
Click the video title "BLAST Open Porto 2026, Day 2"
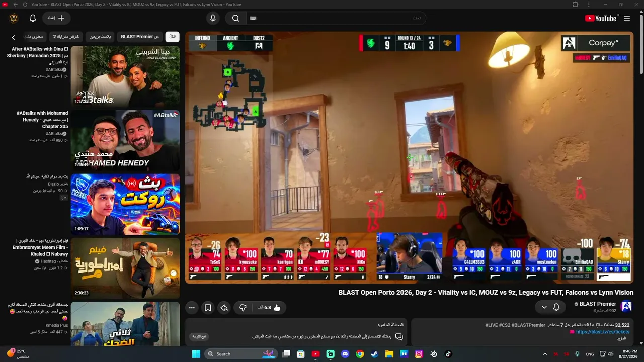point(486,292)
